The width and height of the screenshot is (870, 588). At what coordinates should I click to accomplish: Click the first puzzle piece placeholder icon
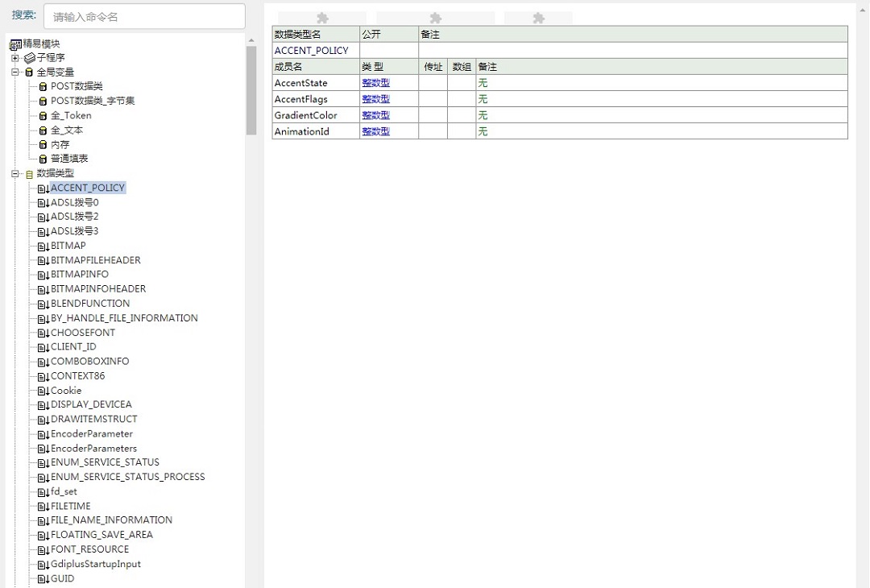coord(322,18)
